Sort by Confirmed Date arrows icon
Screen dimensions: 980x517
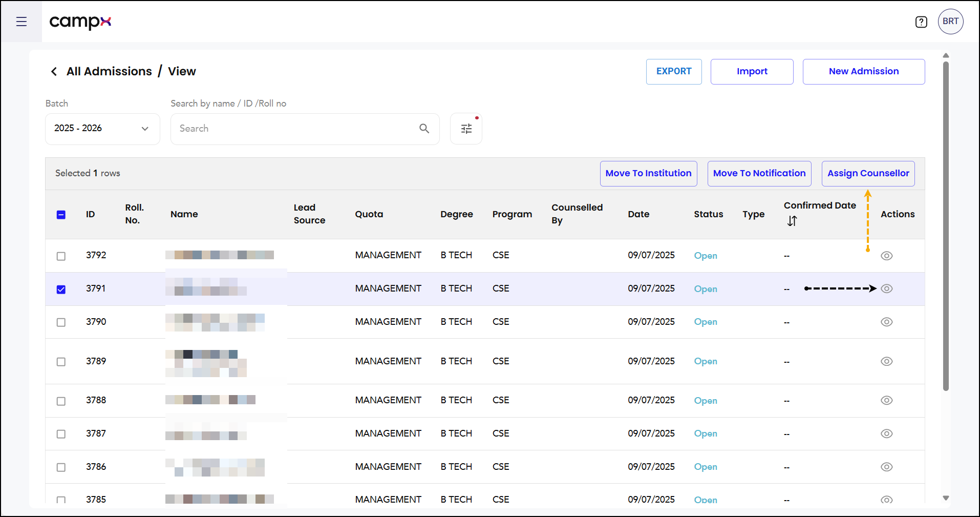[x=792, y=221]
